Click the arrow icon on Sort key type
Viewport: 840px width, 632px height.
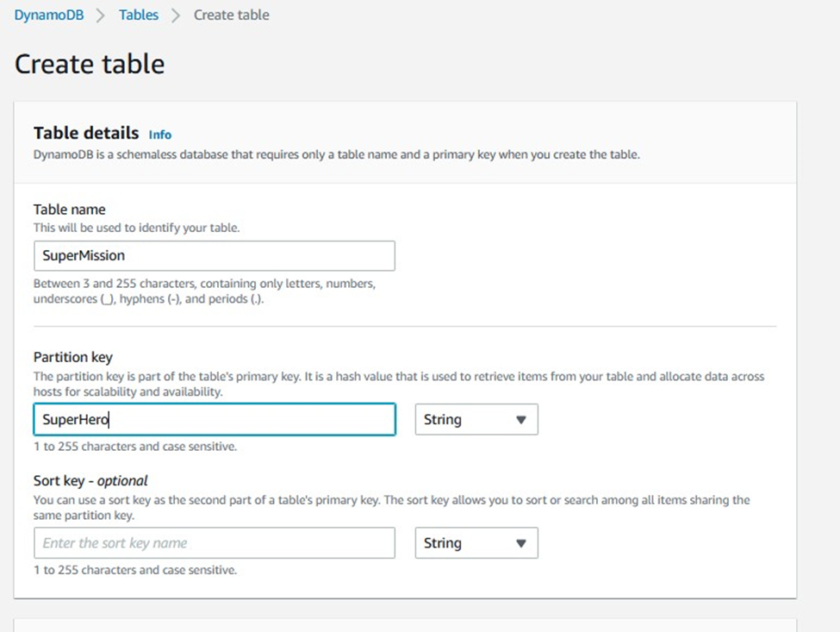[520, 543]
